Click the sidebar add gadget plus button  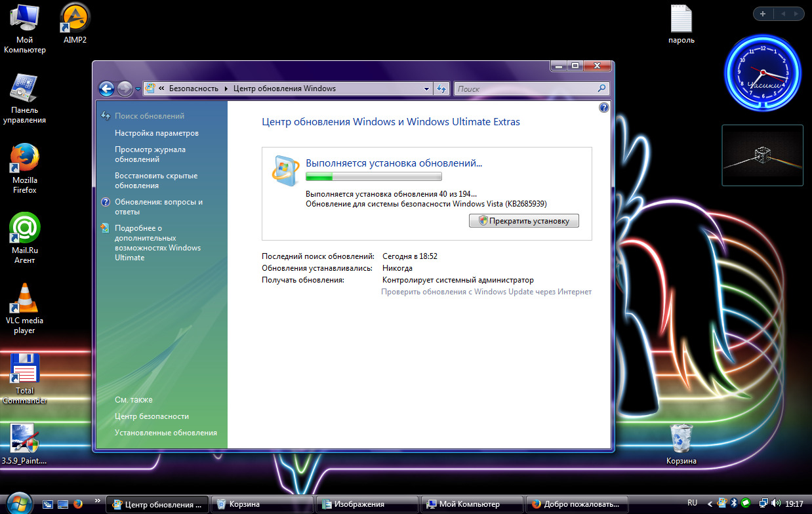[763, 13]
